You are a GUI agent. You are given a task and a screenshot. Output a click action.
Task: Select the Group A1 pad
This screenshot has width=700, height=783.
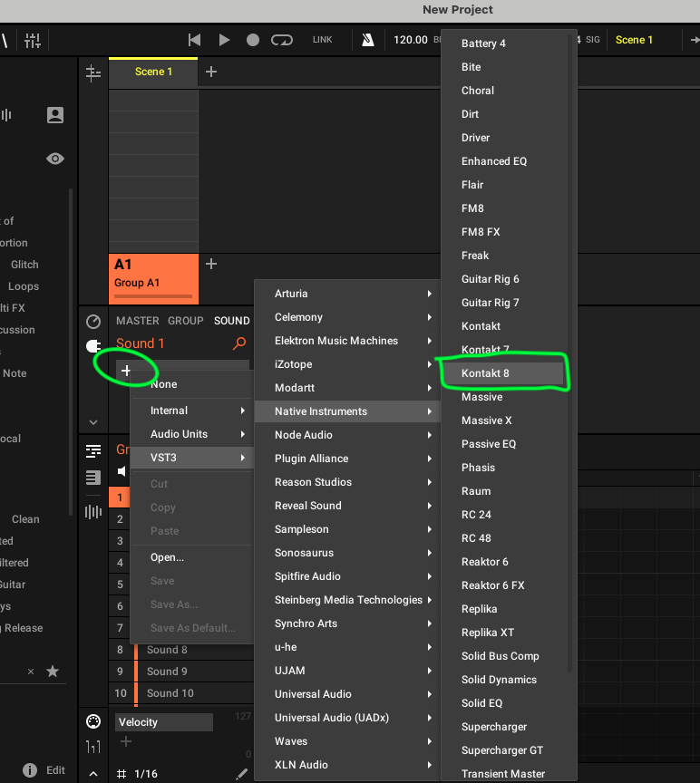coord(154,278)
